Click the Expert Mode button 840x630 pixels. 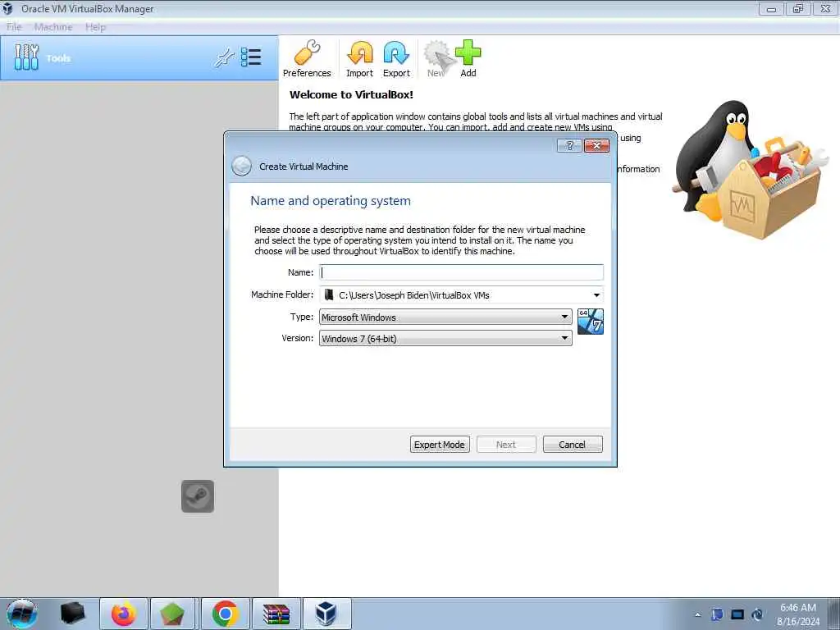point(440,444)
